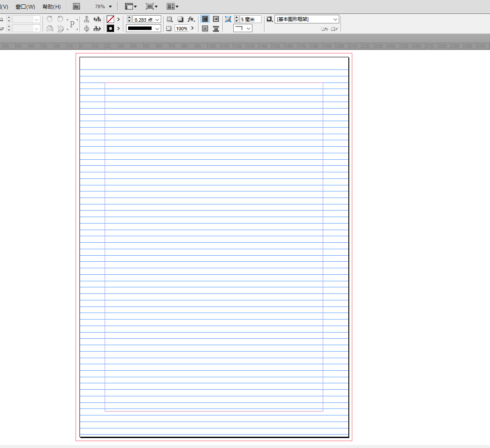Click the 5 毫米 corner size field
Image resolution: width=490 pixels, height=448 pixels.
(250, 20)
